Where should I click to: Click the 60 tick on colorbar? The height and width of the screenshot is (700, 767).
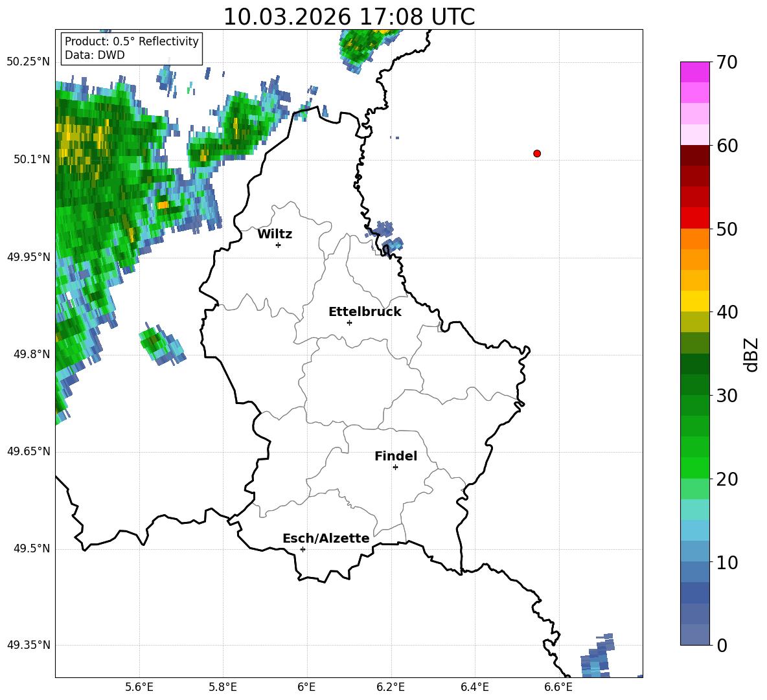coord(726,145)
